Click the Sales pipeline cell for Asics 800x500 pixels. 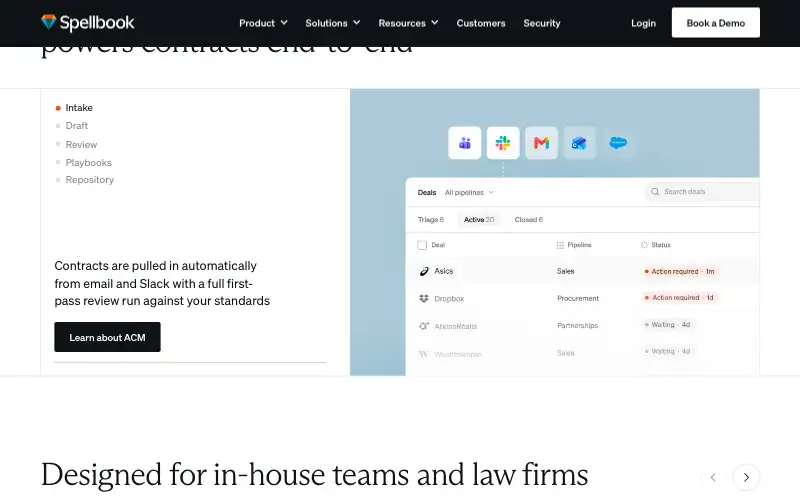[565, 271]
